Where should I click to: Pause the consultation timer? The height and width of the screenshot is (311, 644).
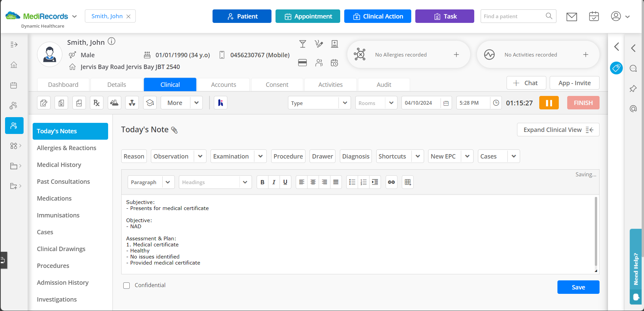coord(549,103)
